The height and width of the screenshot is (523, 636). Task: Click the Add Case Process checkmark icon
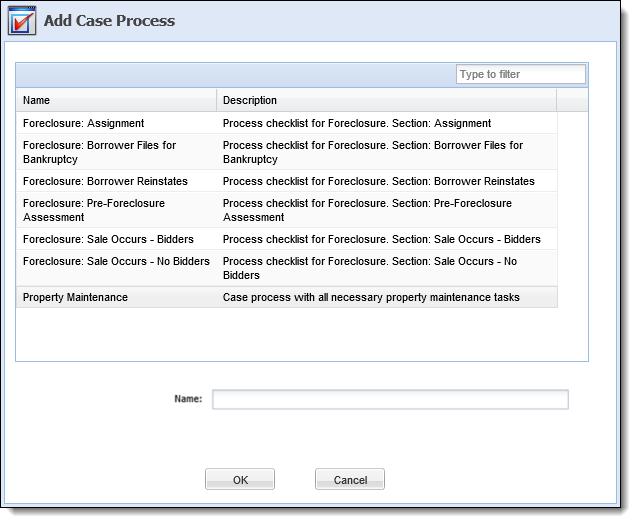(22, 21)
